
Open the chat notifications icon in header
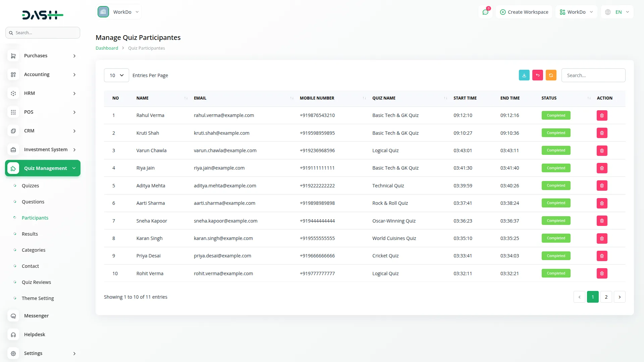point(485,12)
